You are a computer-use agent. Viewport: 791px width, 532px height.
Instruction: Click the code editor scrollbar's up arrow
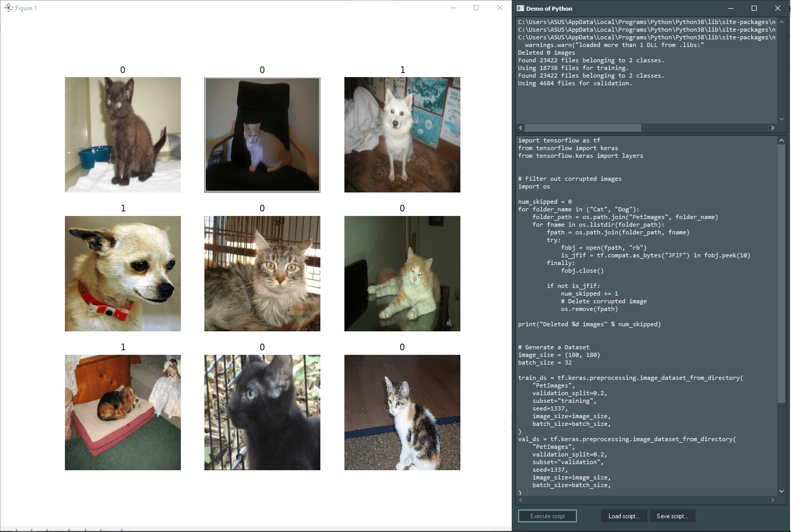click(x=781, y=140)
